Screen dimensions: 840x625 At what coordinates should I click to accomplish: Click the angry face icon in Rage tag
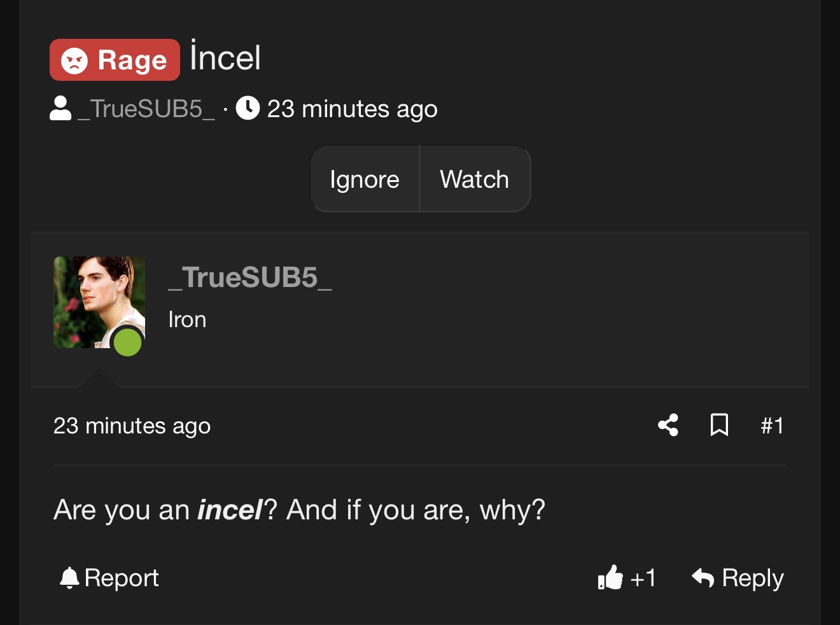(74, 60)
